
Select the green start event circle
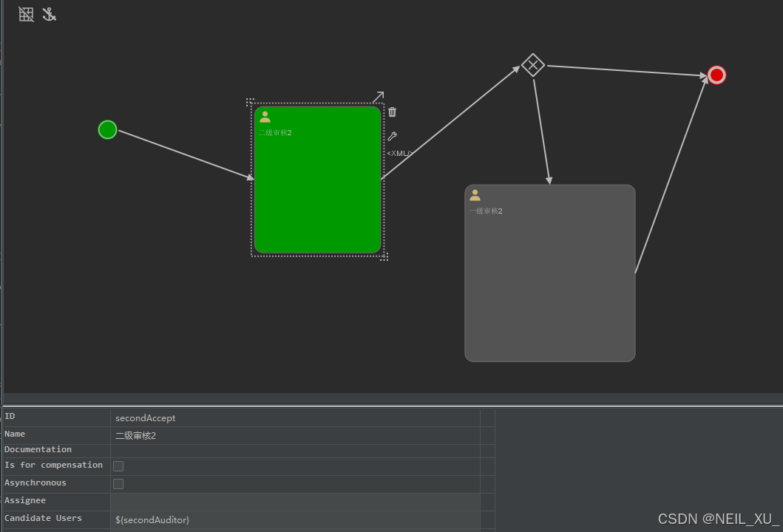point(108,130)
